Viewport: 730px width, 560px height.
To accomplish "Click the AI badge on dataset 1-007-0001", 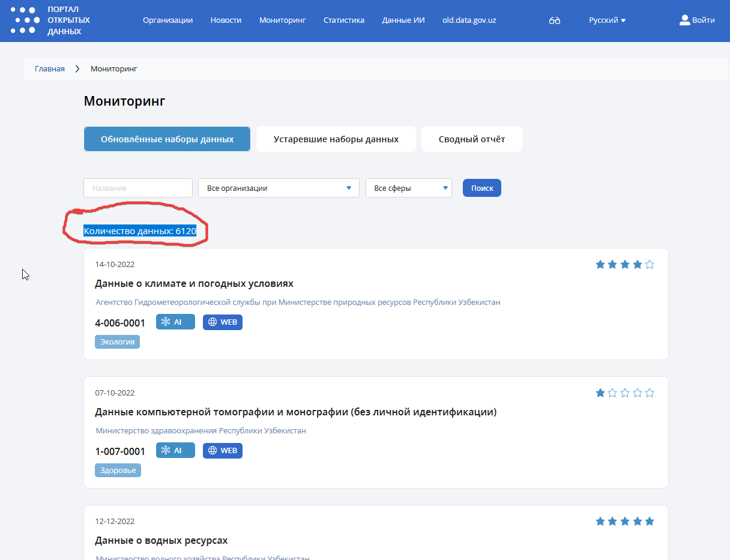I will 175,451.
